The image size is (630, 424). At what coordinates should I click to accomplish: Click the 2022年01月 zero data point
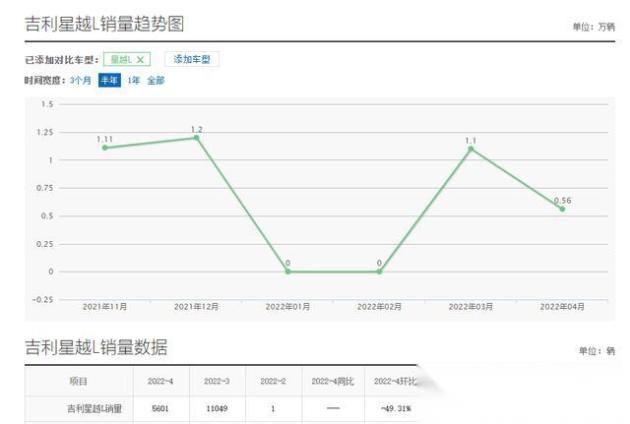click(x=288, y=272)
